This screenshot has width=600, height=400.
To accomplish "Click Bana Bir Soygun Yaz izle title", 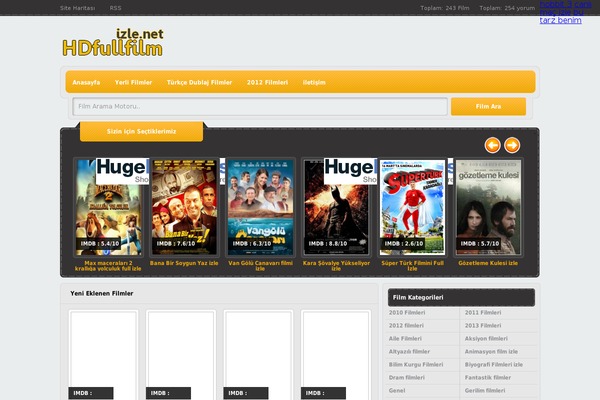I will coord(184,263).
